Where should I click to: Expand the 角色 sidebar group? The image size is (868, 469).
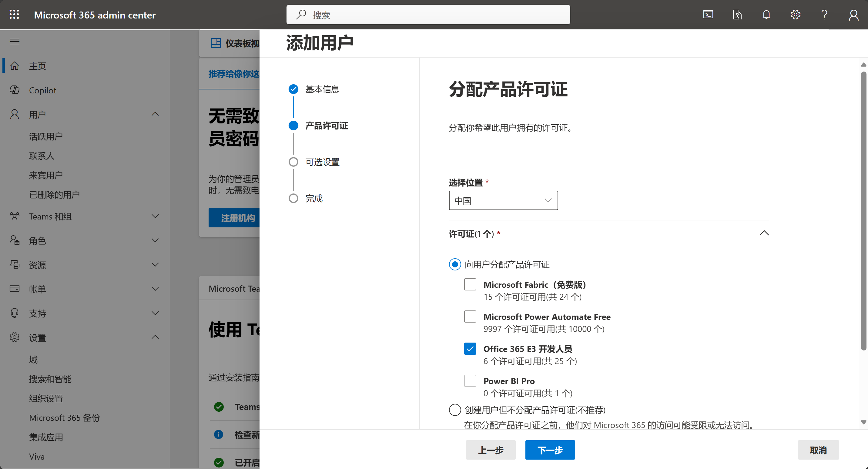[x=155, y=240]
